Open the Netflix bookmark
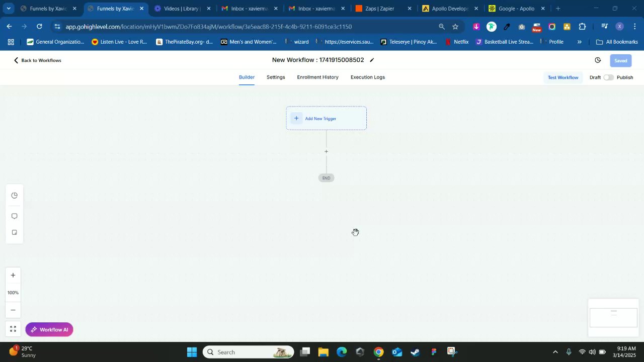Viewport: 644px width, 362px height. 457,42
